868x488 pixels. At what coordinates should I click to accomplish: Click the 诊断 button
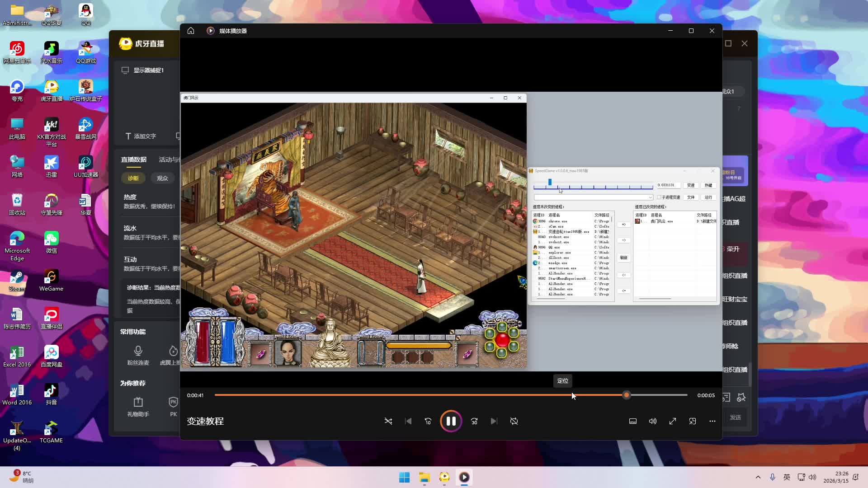click(133, 178)
